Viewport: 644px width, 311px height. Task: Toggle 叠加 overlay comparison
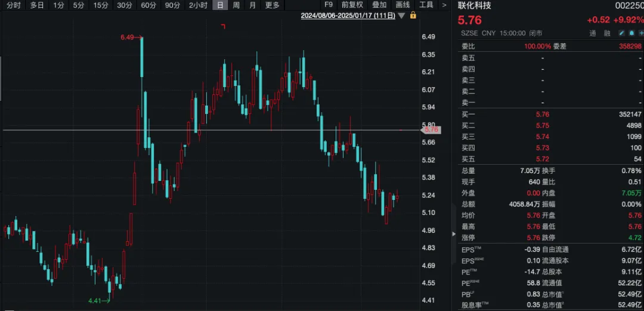[379, 5]
